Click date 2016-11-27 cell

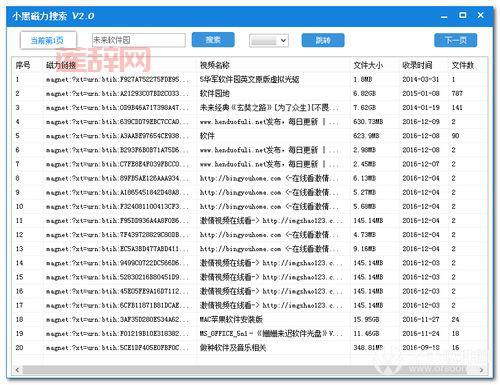421,320
